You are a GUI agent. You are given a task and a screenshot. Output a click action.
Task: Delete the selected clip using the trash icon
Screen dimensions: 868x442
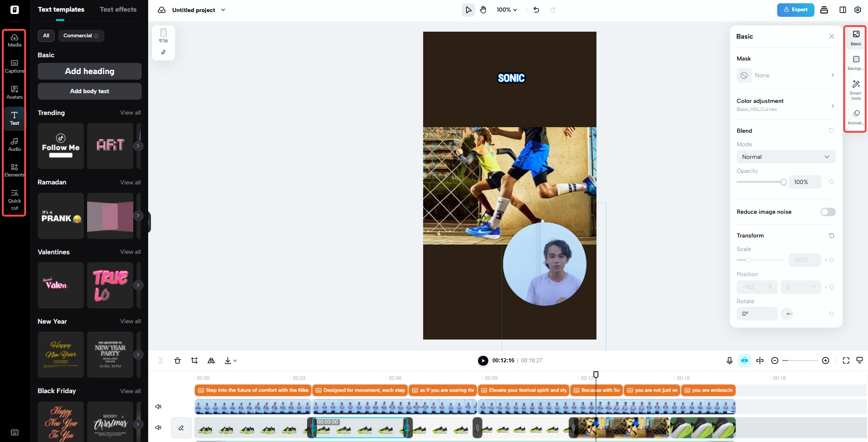[178, 360]
